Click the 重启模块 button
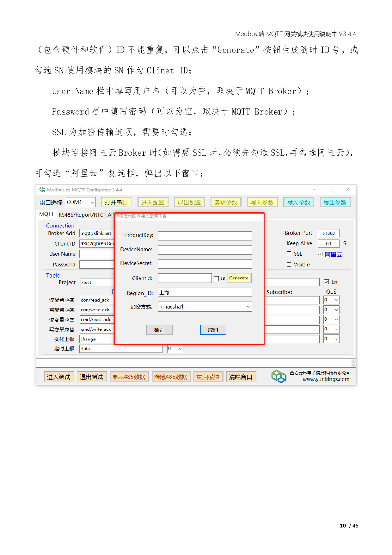Viewport: 392px width, 555px height. click(x=208, y=377)
